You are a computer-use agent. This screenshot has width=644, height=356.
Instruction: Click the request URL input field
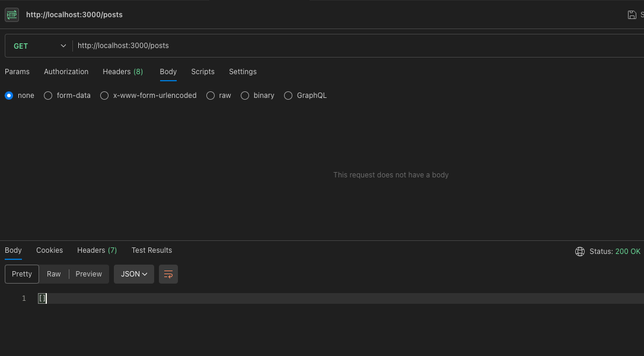pyautogui.click(x=358, y=46)
